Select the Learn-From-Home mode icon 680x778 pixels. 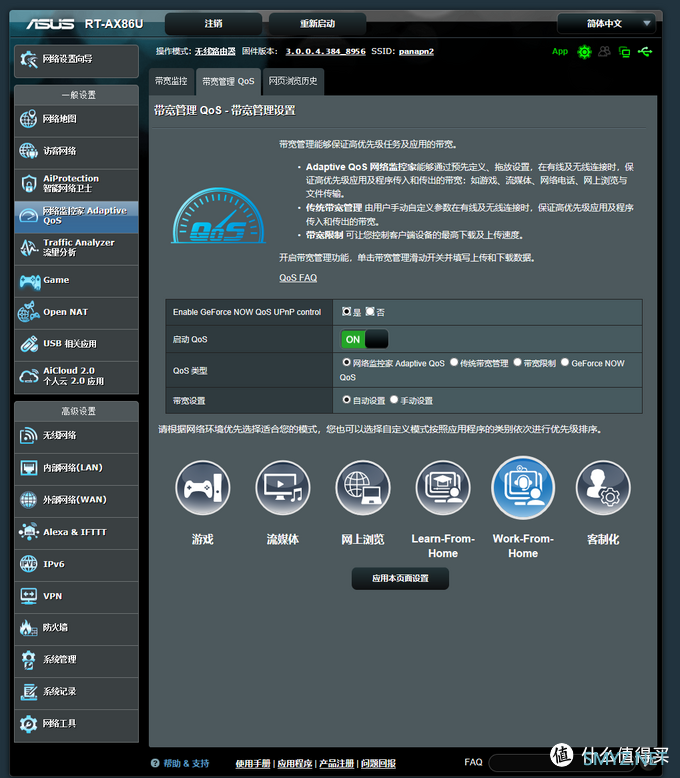(443, 488)
